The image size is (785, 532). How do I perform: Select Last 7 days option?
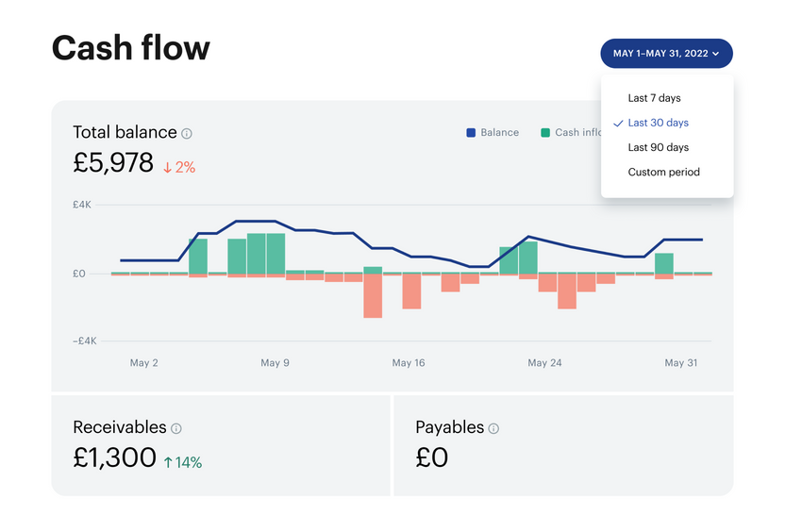click(654, 98)
